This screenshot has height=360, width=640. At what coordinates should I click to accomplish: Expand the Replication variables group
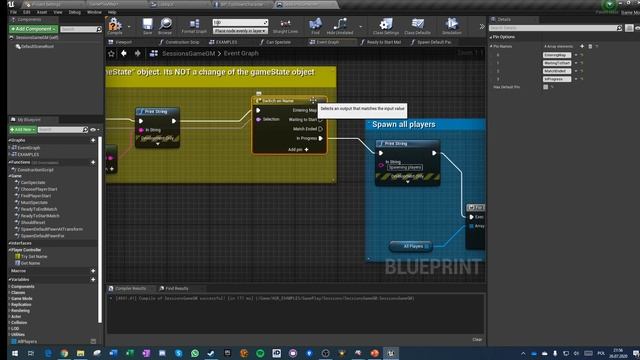tap(10, 304)
